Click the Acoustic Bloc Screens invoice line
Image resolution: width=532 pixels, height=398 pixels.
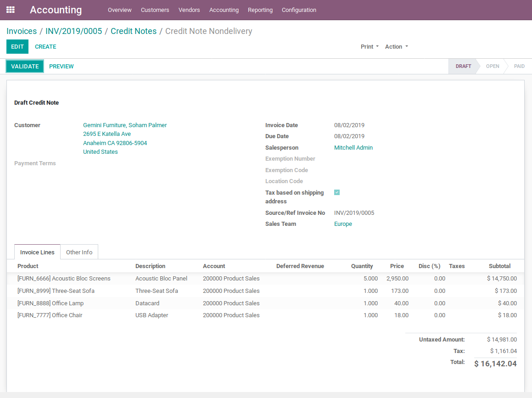tap(64, 279)
